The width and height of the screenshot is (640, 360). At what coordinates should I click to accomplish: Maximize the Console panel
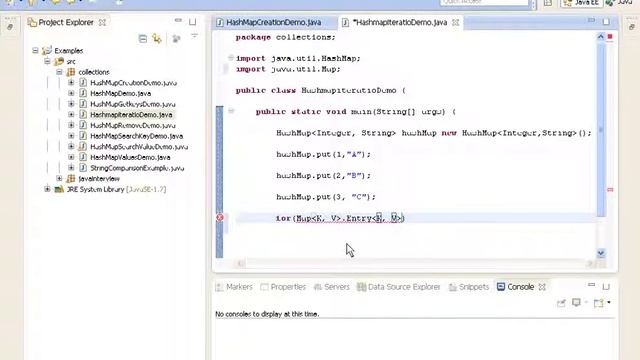click(606, 287)
